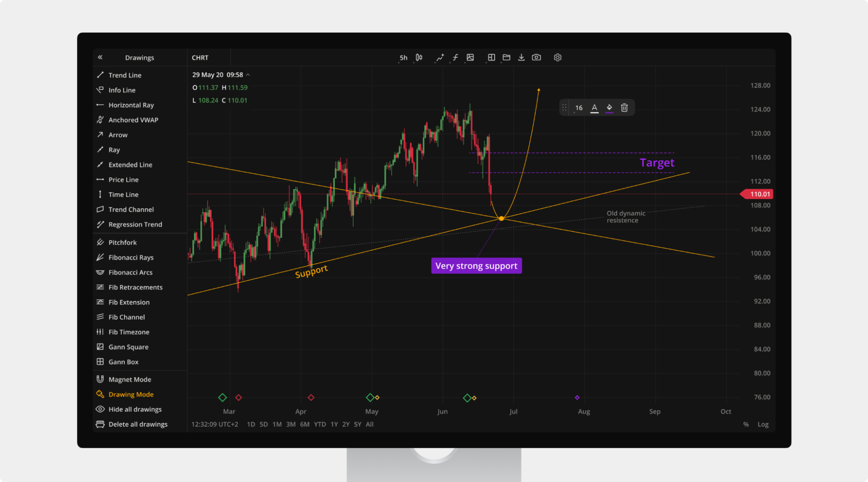The height and width of the screenshot is (482, 868).
Task: Choose the Pitchfork drawing tool
Action: click(x=122, y=243)
